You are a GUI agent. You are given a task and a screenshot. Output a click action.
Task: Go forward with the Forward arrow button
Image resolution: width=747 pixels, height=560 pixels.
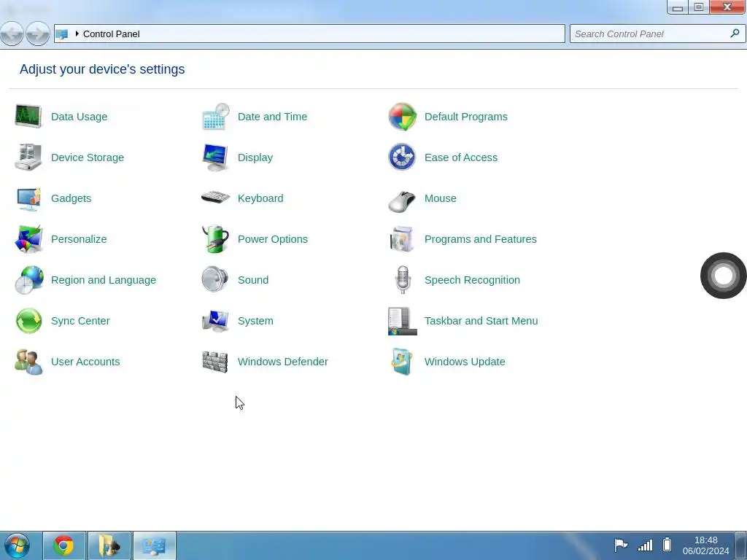tap(38, 34)
